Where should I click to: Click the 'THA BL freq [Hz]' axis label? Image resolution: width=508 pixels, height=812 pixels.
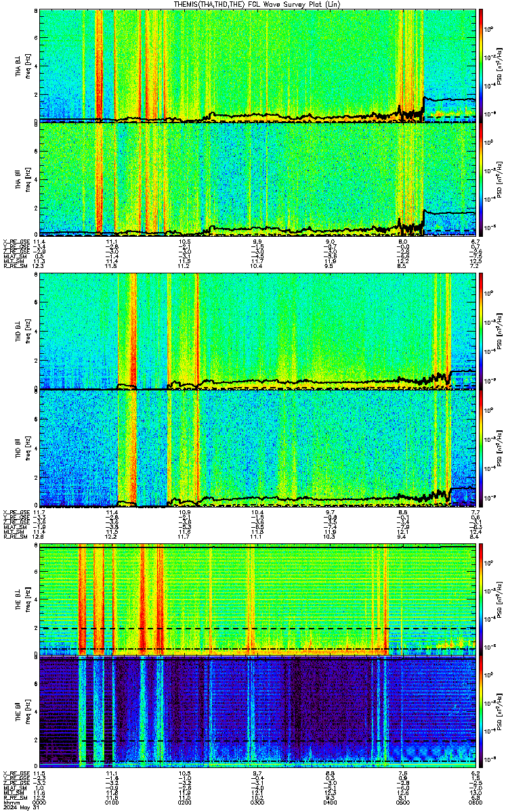[x=22, y=66]
